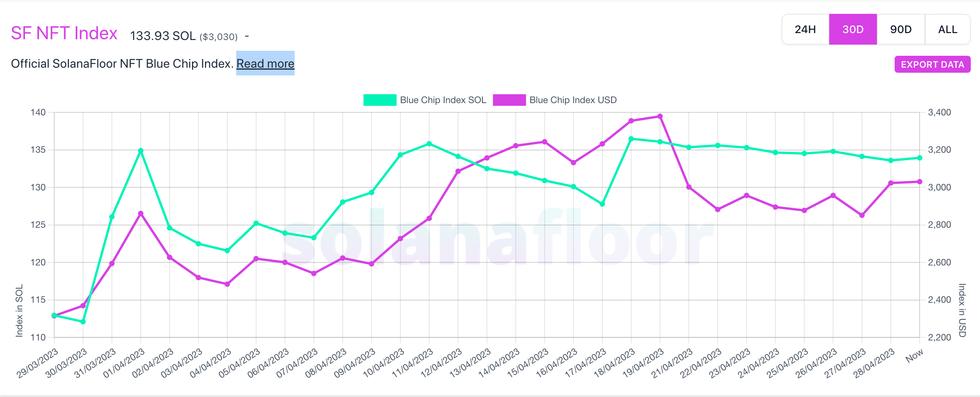
Task: Click the SF NFT Index title
Action: tap(64, 33)
